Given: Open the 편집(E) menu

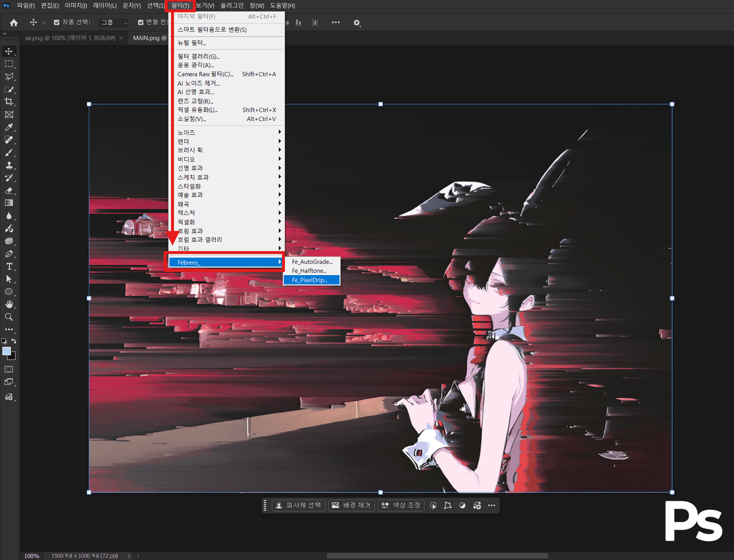Looking at the screenshot, I should (50, 6).
